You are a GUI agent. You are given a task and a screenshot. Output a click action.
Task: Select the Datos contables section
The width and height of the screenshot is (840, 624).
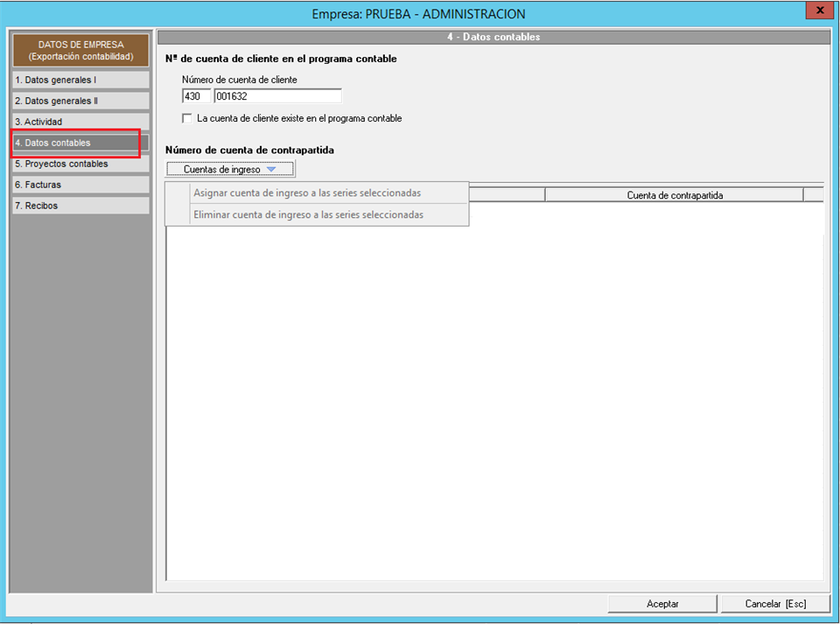coord(80,143)
